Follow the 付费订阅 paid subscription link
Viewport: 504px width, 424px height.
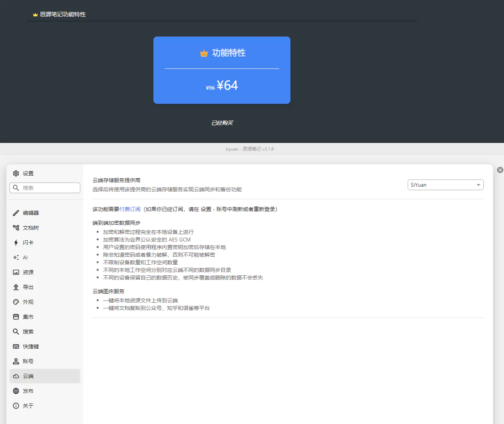tap(130, 209)
